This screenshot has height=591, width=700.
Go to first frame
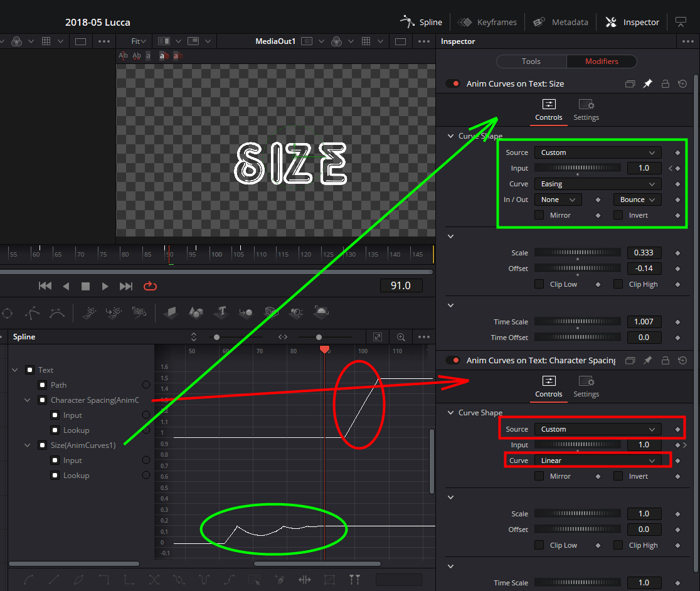coord(45,286)
